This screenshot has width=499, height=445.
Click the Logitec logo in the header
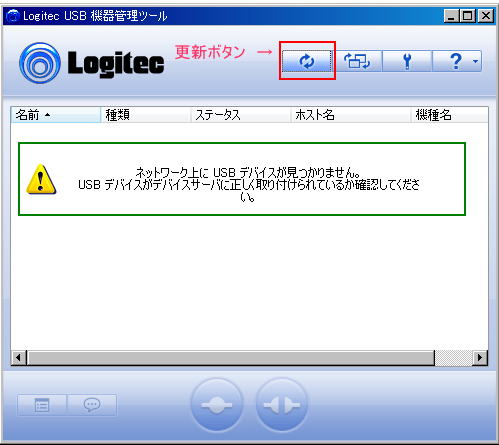coord(92,63)
